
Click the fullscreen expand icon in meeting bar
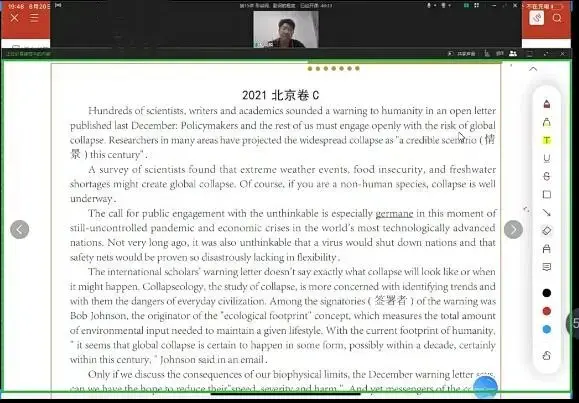pyautogui.click(x=546, y=54)
